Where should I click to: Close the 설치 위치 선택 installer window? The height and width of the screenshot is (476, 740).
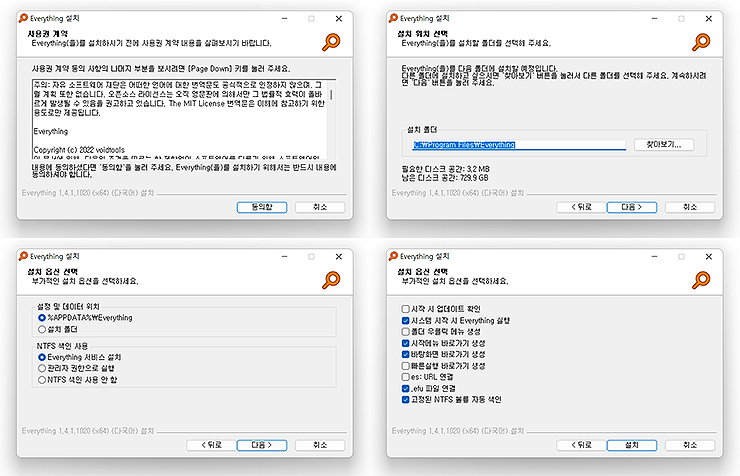point(709,19)
